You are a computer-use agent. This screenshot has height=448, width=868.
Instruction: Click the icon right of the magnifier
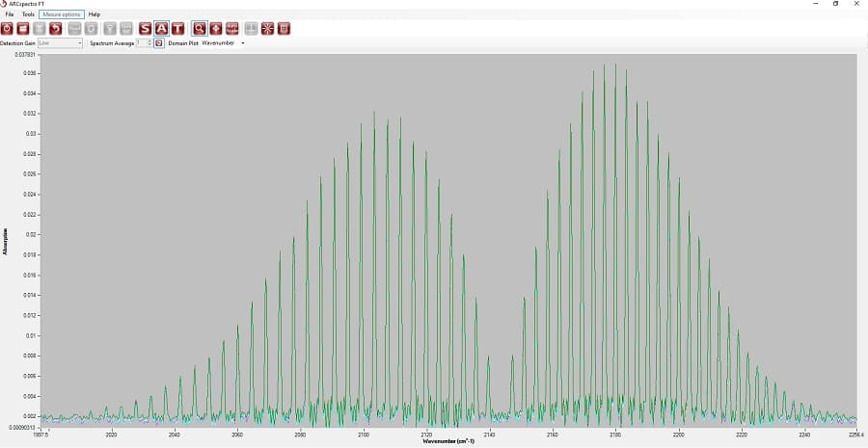pos(215,29)
